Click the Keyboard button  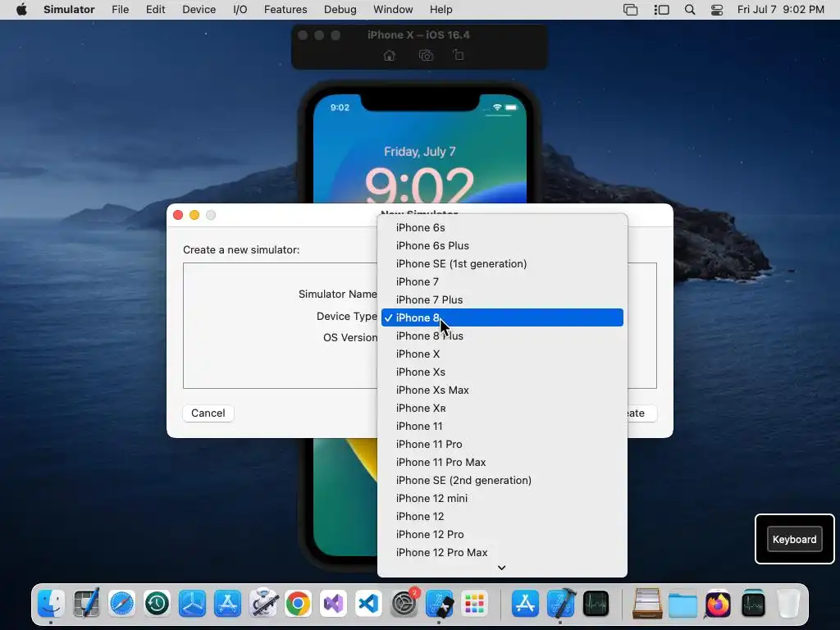click(794, 540)
